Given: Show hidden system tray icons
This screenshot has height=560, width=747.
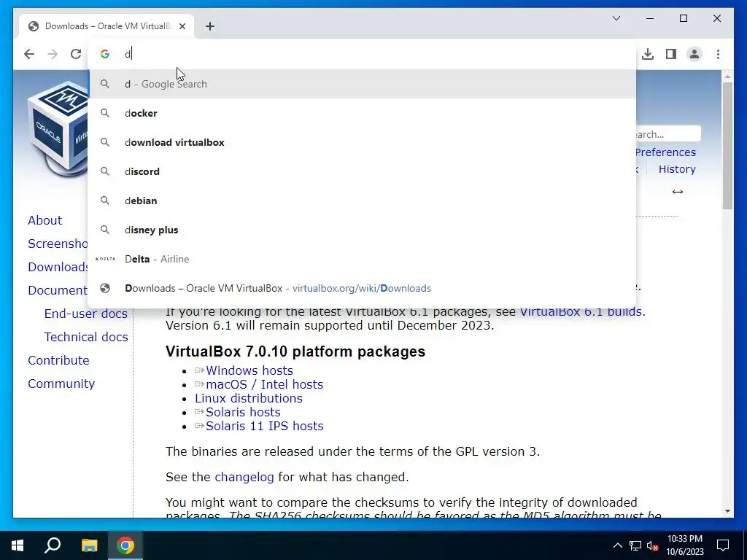Looking at the screenshot, I should (x=617, y=545).
